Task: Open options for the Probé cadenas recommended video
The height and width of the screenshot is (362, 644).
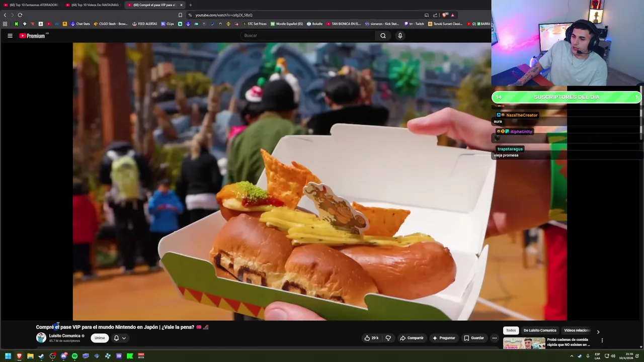Action: point(602,340)
